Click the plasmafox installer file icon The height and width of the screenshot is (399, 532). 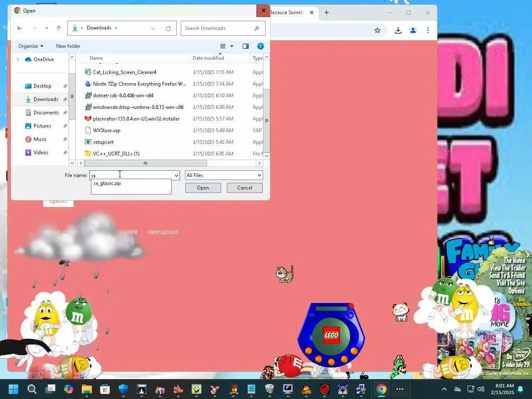88,119
